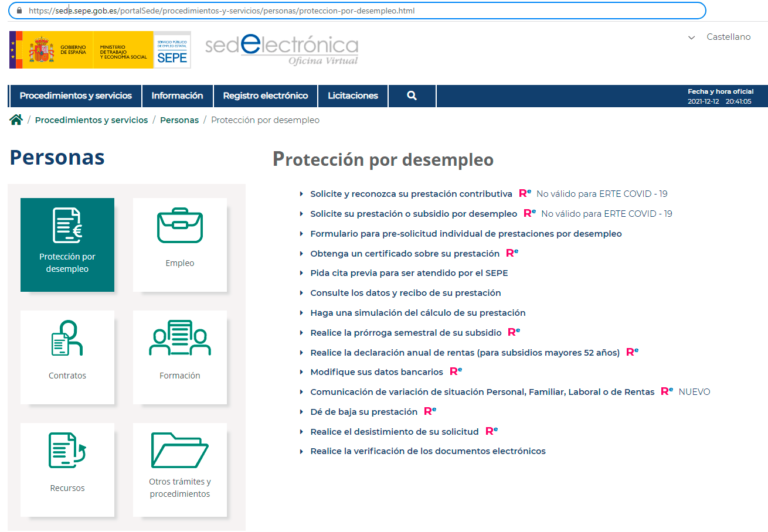Viewport: 768px width, 532px height.
Task: Open Dé de baja su prestación link
Action: point(363,412)
